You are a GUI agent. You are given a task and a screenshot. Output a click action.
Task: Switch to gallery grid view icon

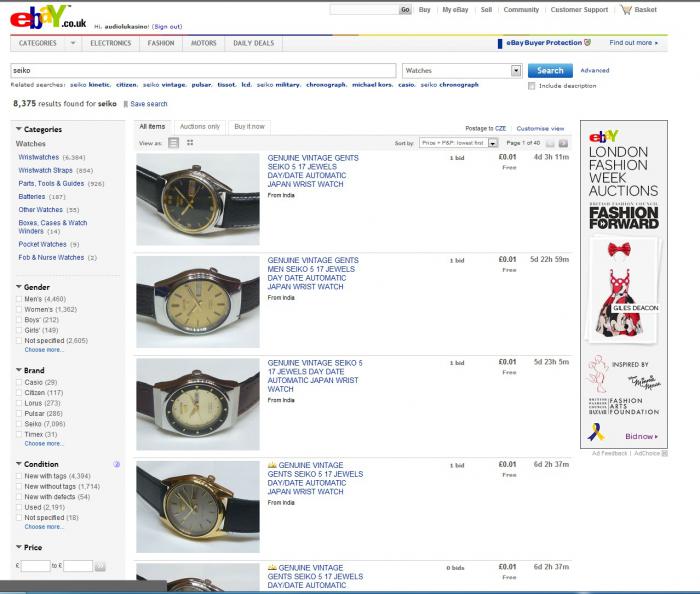[x=190, y=143]
